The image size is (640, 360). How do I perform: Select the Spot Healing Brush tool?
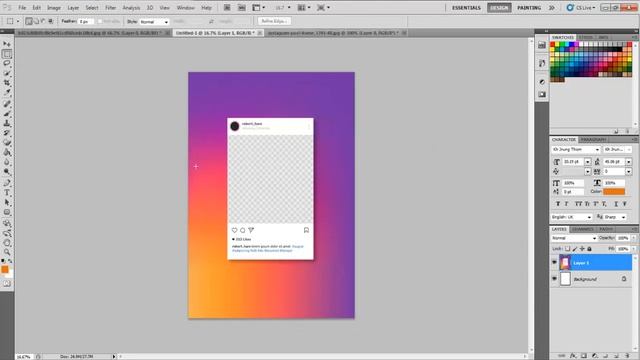(x=7, y=104)
